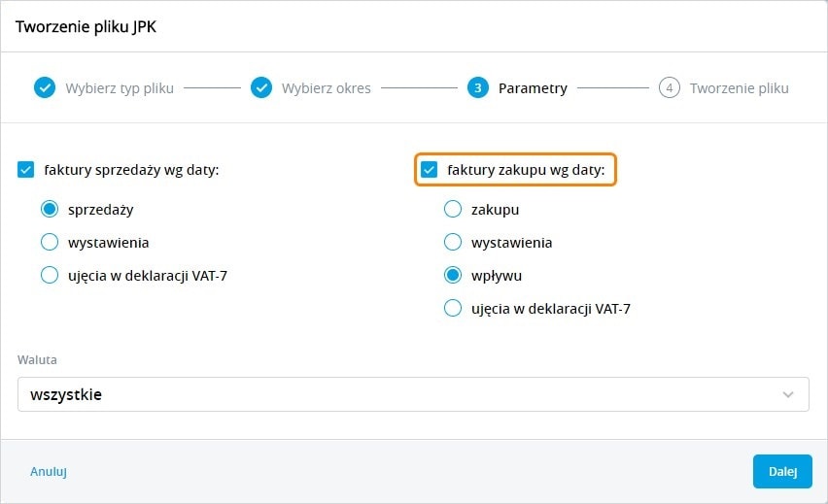Select wpływu radio option

pyautogui.click(x=453, y=275)
